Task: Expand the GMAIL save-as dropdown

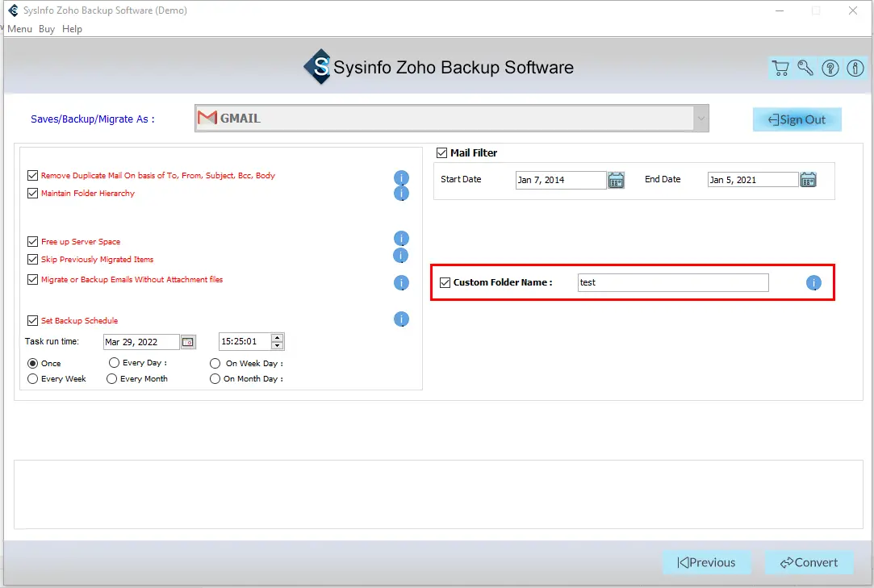Action: coord(700,119)
